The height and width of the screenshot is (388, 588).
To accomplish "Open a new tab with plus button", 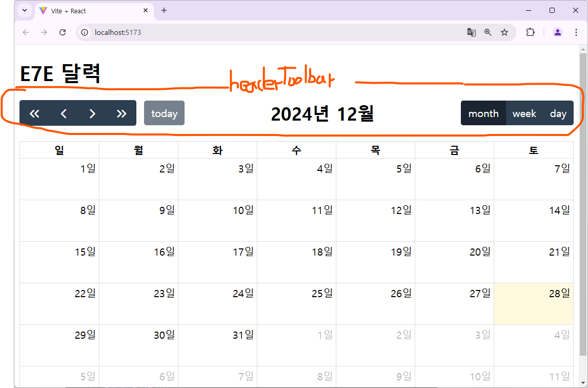I will tap(164, 10).
